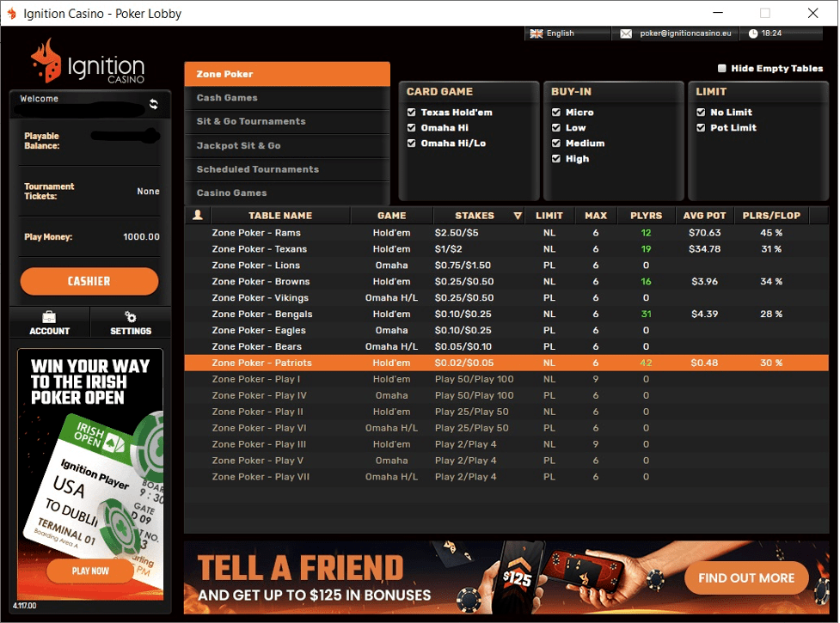Click the Tell A Friend banner
The image size is (840, 623).
tap(506, 577)
